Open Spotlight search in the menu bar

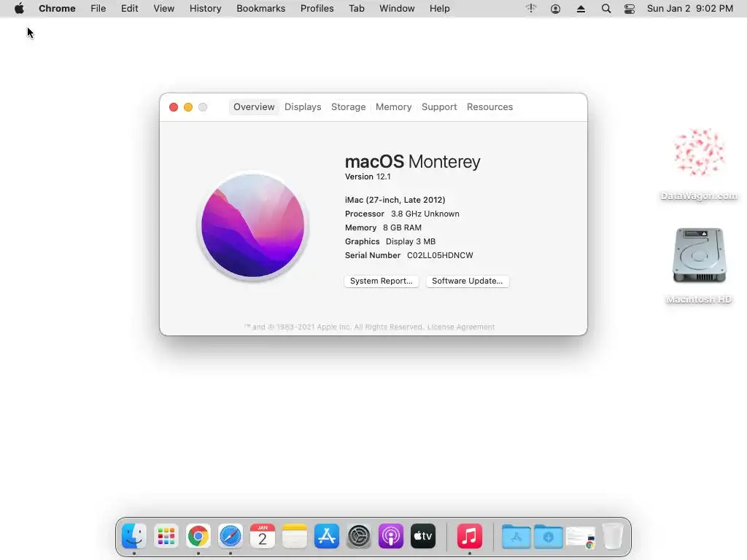(x=606, y=9)
